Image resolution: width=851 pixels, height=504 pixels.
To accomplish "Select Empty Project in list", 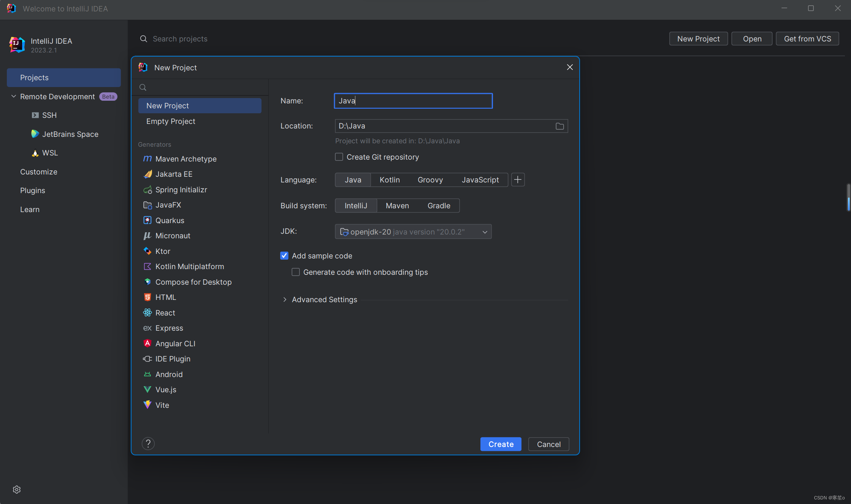I will pyautogui.click(x=200, y=121).
